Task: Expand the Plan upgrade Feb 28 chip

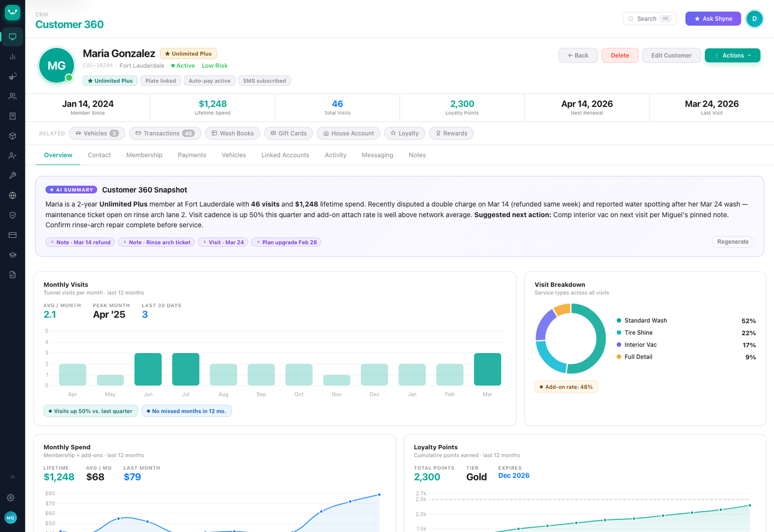Action: [286, 242]
